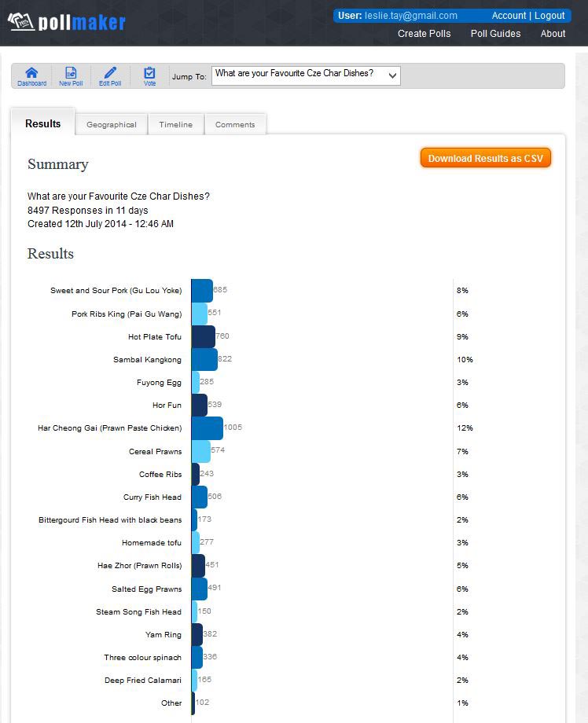Click the Logout link

549,16
